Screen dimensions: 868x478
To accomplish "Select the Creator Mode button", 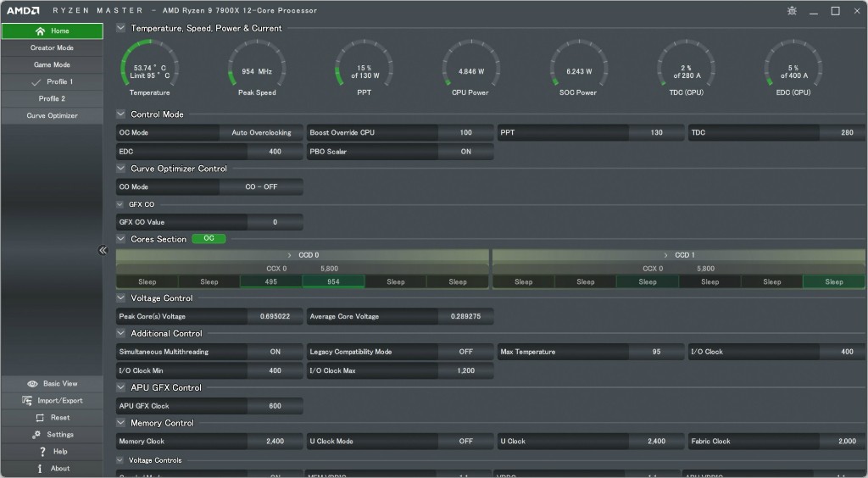I will [52, 48].
